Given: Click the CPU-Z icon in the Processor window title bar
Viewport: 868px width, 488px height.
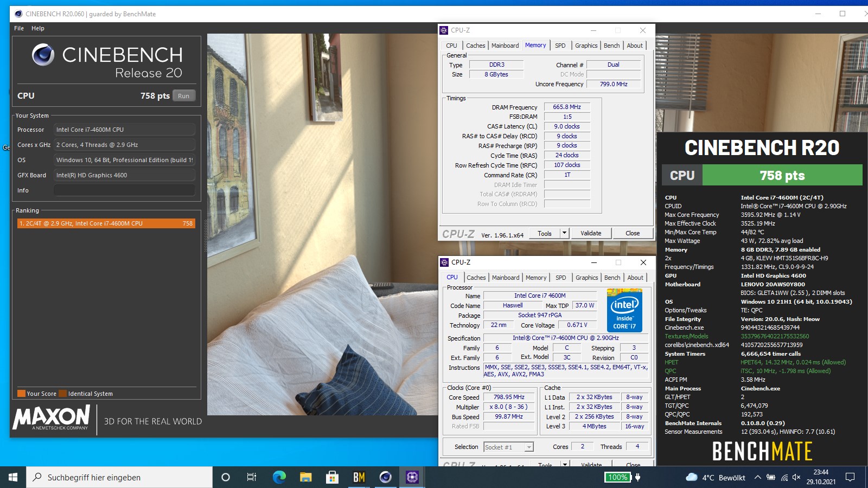Looking at the screenshot, I should click(444, 262).
